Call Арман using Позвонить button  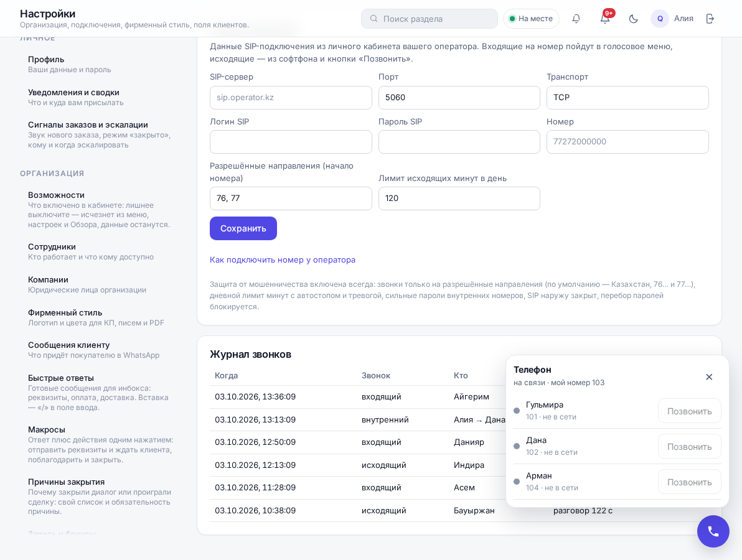[x=690, y=482]
